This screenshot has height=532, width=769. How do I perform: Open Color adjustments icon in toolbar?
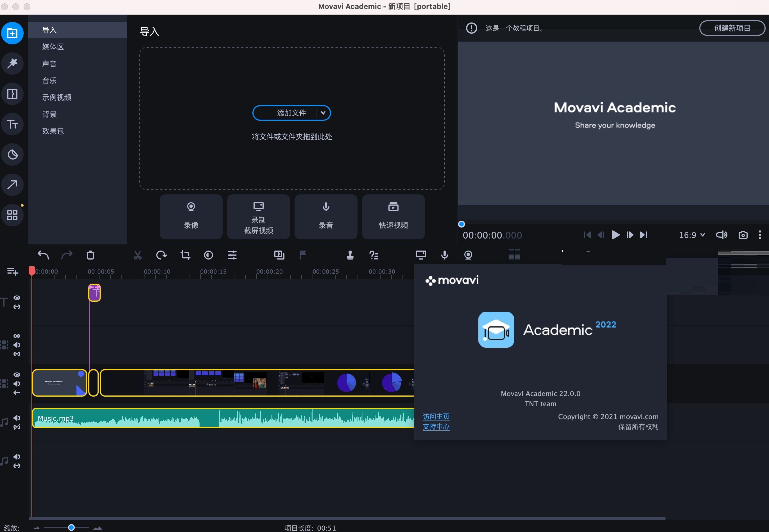(x=209, y=255)
